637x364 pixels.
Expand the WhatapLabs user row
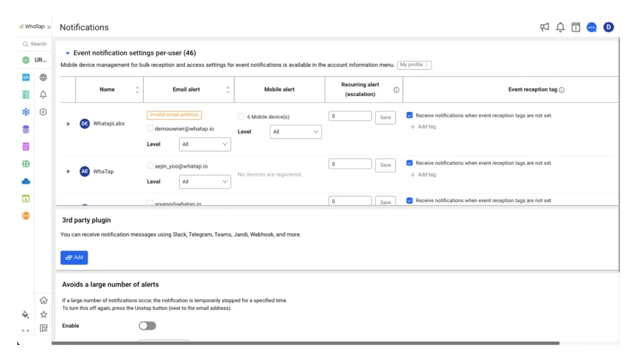pyautogui.click(x=68, y=124)
